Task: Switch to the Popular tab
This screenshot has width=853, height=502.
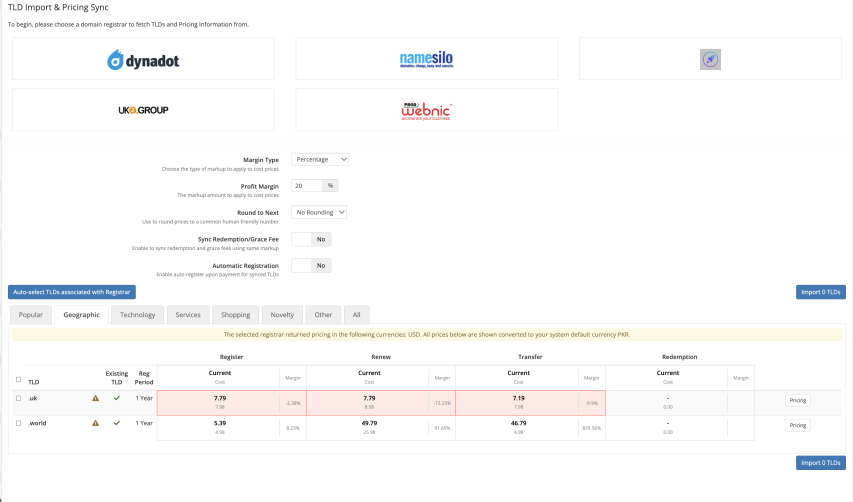Action: pyautogui.click(x=30, y=315)
